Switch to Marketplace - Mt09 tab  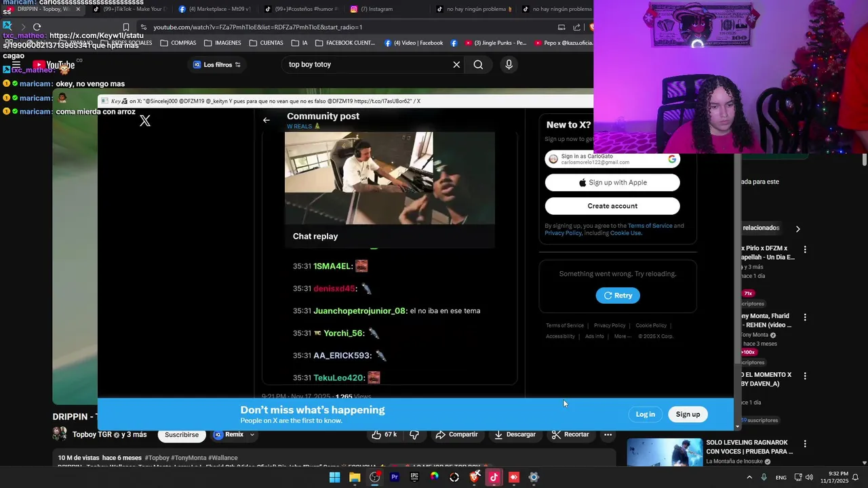coord(214,9)
